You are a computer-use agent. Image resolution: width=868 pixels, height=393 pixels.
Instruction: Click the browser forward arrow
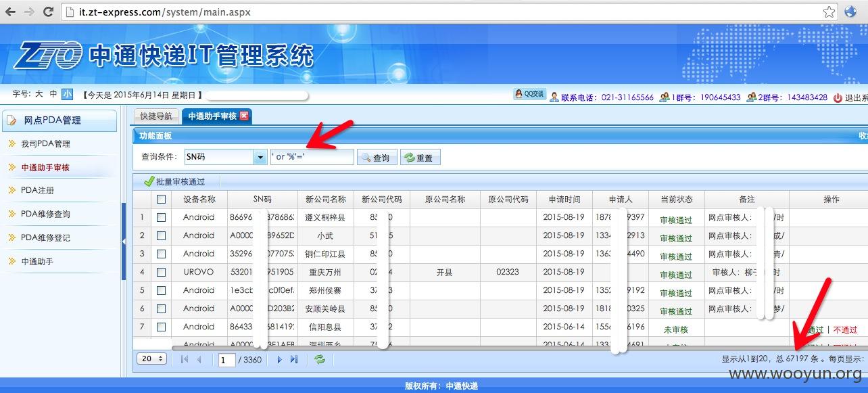(30, 11)
